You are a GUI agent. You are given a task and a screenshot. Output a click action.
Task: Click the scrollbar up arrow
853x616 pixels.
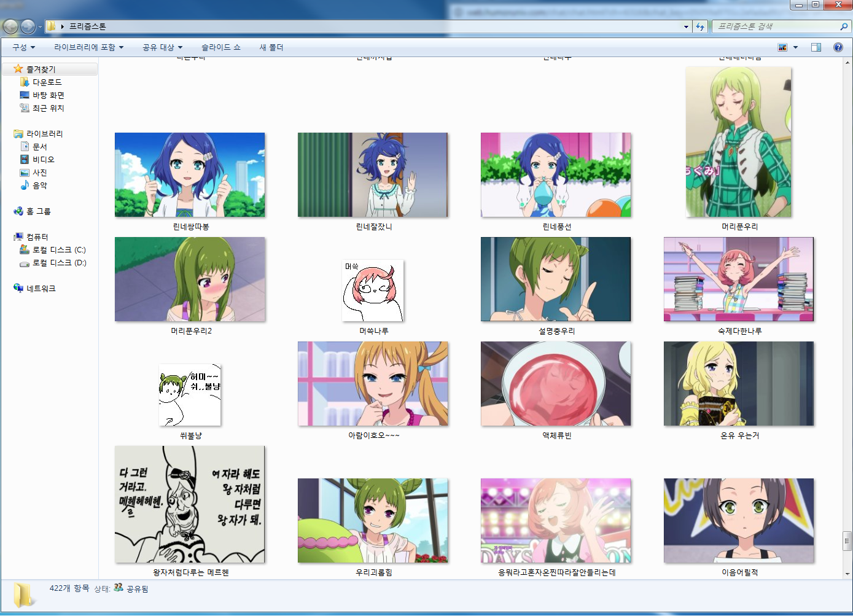[847, 63]
